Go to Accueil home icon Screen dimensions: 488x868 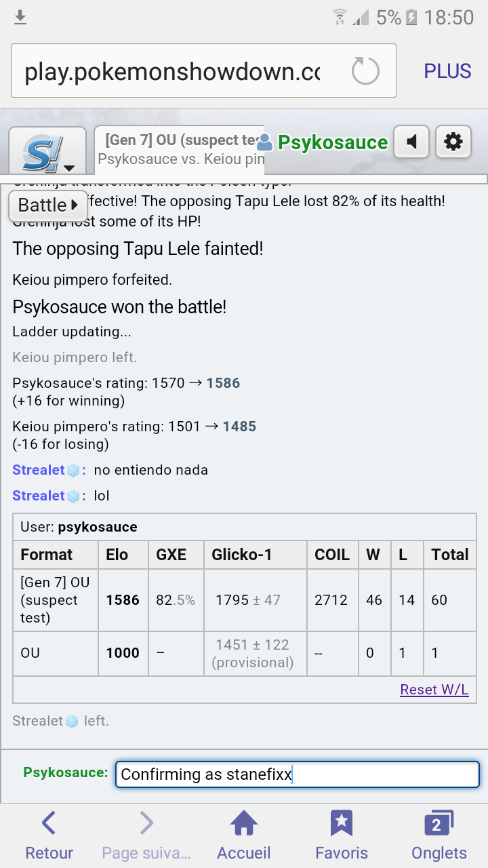click(244, 836)
